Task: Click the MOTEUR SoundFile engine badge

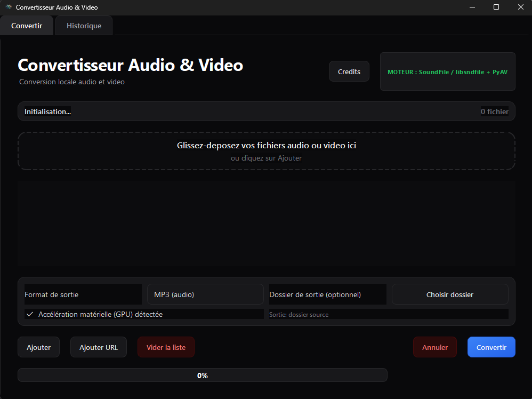Action: (447, 71)
